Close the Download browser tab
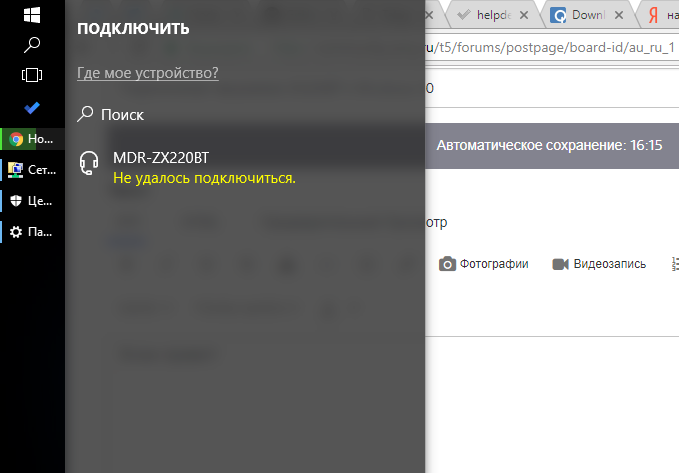This screenshot has width=679, height=473. coord(619,16)
